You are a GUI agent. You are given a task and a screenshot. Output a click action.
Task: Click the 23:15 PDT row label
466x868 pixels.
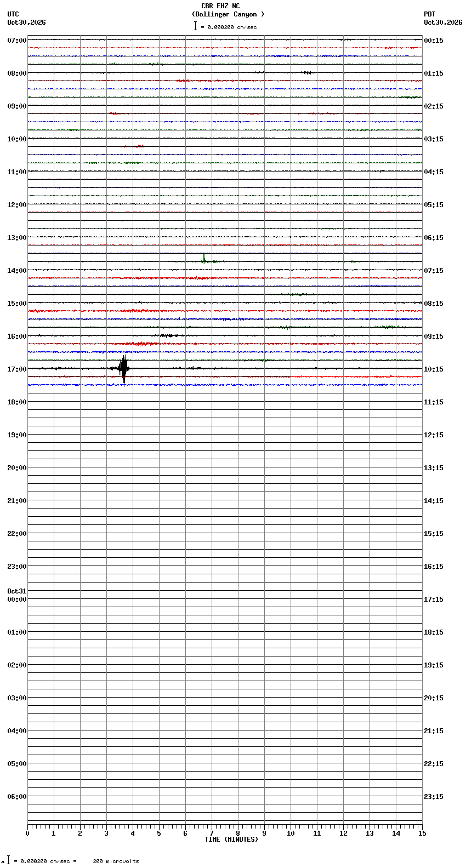434,797
